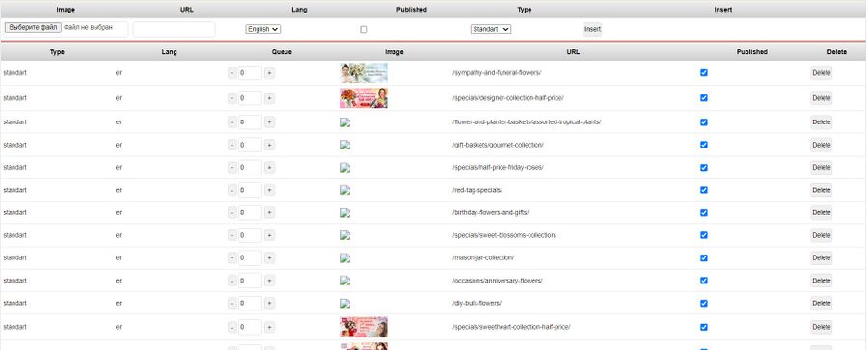Open the designer-collection-half-price banner image
Image resolution: width=868 pixels, height=350 pixels.
pos(364,98)
